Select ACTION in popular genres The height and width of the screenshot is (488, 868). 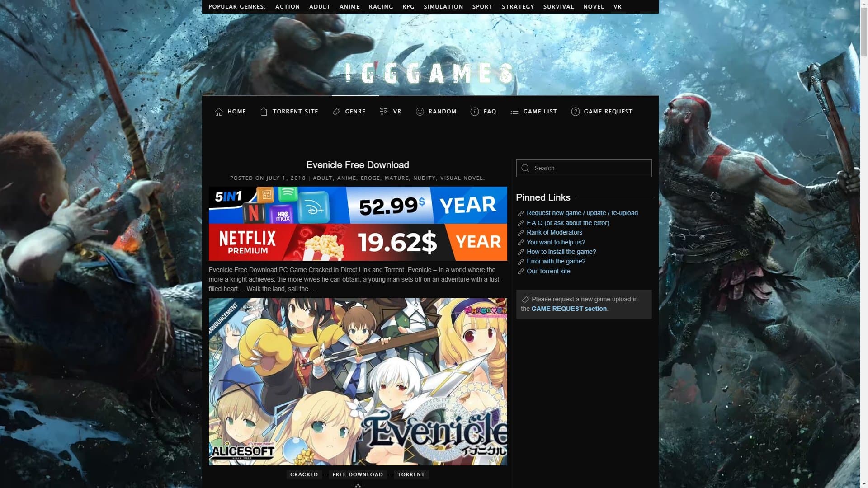pyautogui.click(x=288, y=7)
